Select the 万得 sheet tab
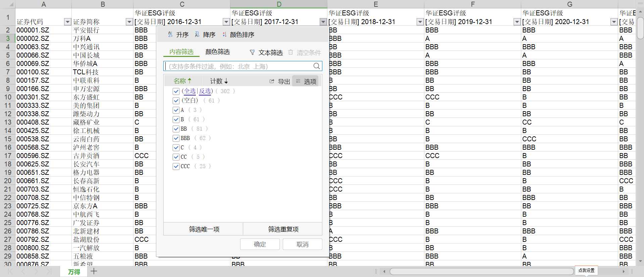 click(74, 272)
